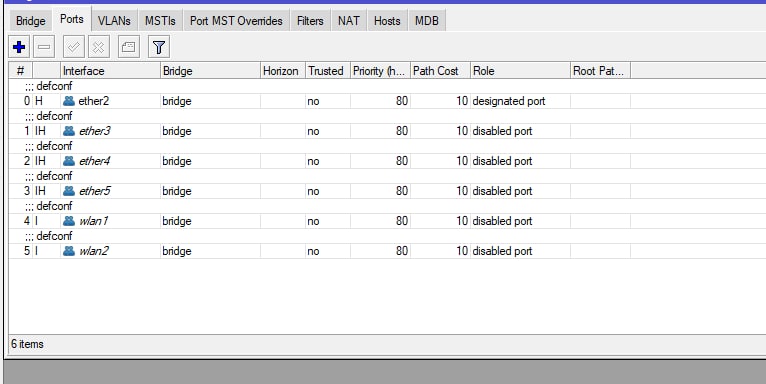The width and height of the screenshot is (766, 384).
Task: Open the Hosts tab
Action: point(387,21)
